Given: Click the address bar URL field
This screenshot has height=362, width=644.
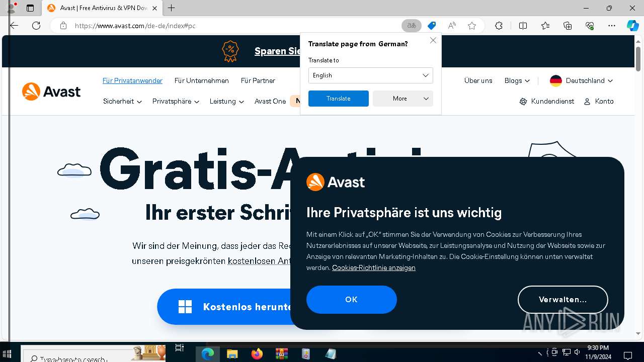Looking at the screenshot, I should (x=235, y=26).
